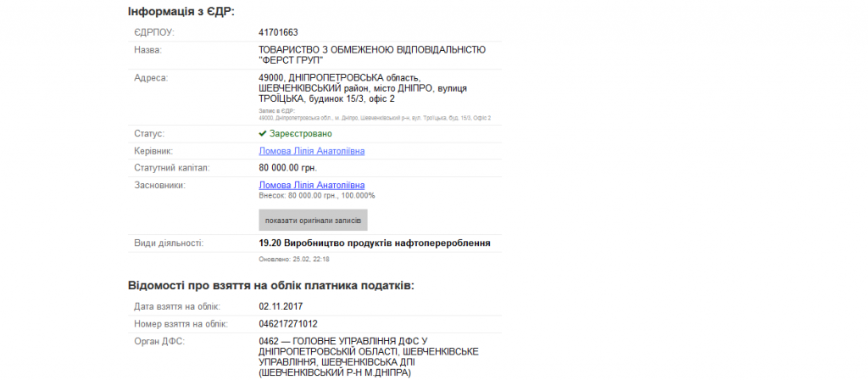Click the ЄДРПОУ code 41701663
The image size is (868, 380).
[x=278, y=32]
